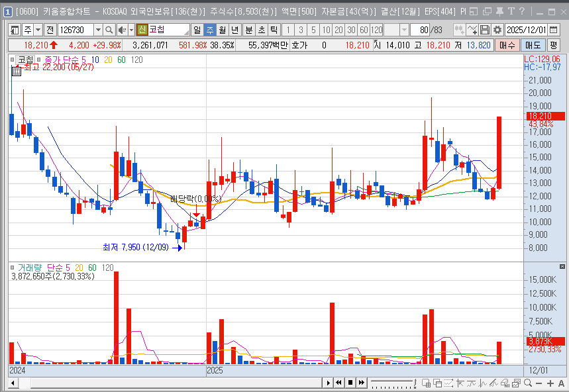Save chart with floppy disk icon
The image size is (569, 392).
(x=485, y=30)
